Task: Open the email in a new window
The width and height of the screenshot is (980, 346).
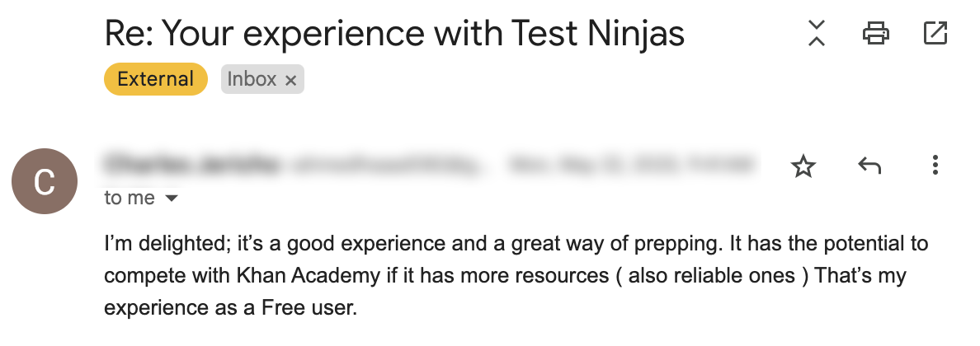Action: click(x=935, y=33)
